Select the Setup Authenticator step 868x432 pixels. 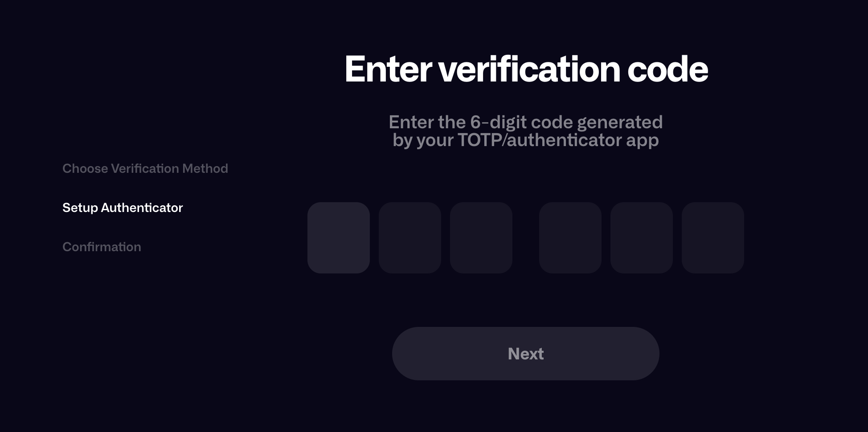click(123, 208)
